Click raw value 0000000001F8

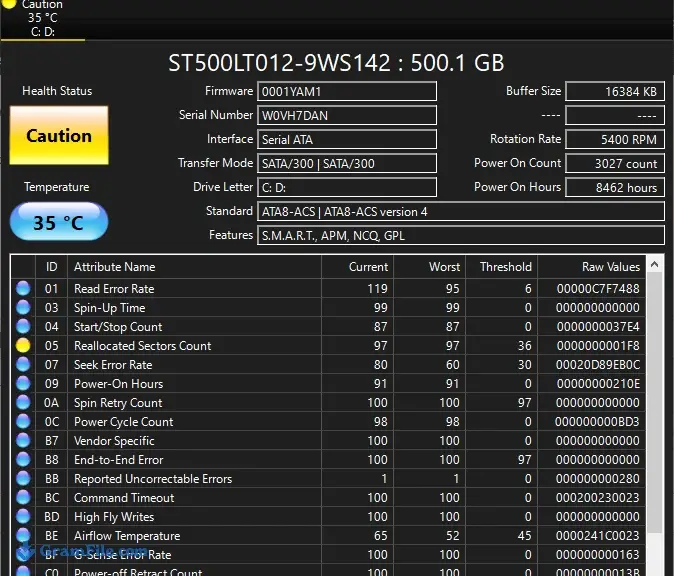pyautogui.click(x=598, y=346)
